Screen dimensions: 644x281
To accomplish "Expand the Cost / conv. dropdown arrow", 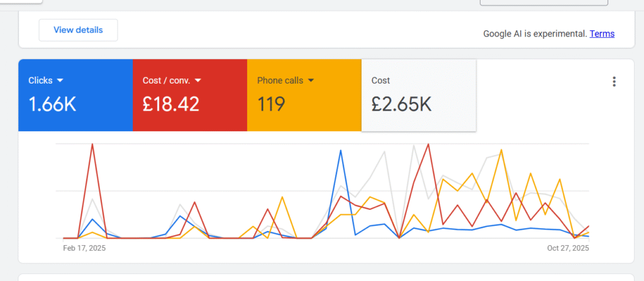I will [x=197, y=80].
